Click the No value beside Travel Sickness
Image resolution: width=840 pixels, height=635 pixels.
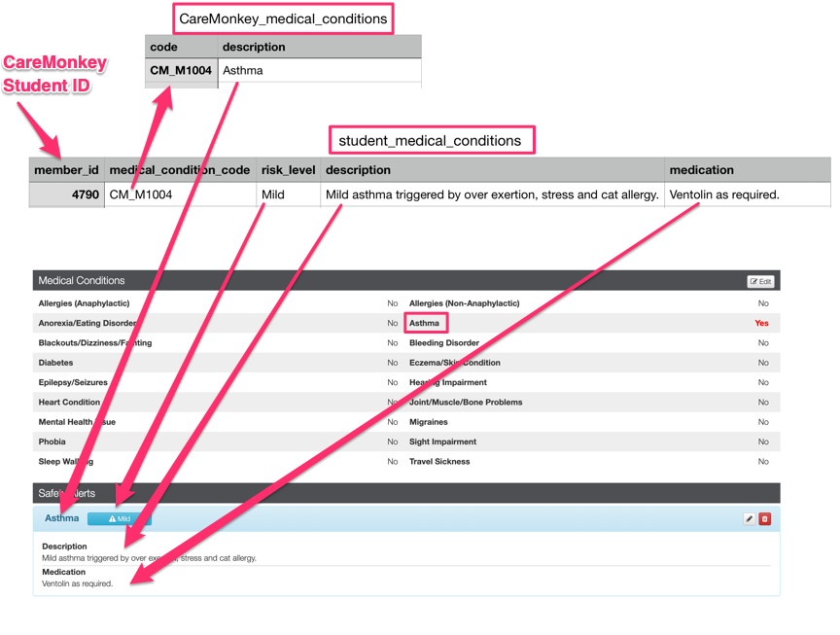pyautogui.click(x=763, y=462)
